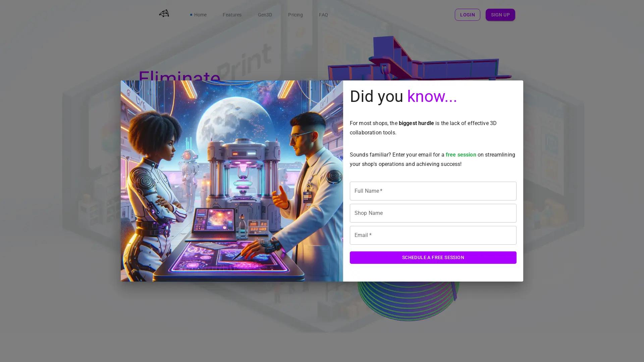Click the sci-fi print shop image
644x362 pixels.
point(231,181)
